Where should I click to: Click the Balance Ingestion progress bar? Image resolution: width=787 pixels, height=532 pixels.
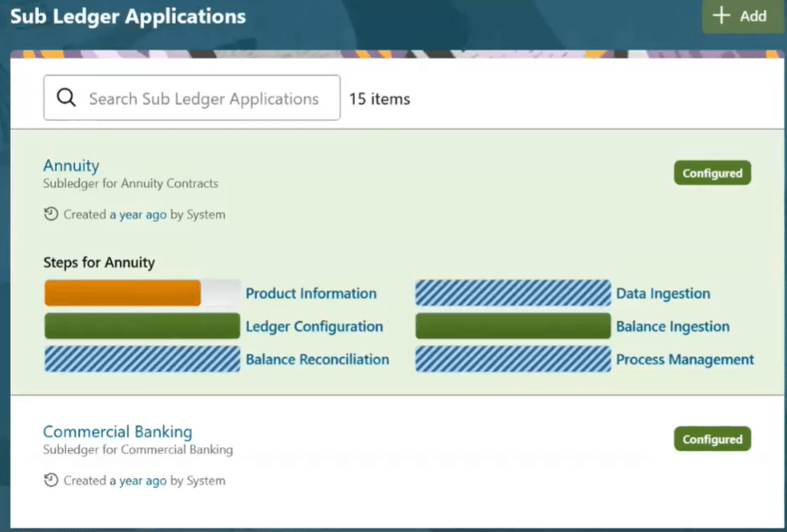513,326
